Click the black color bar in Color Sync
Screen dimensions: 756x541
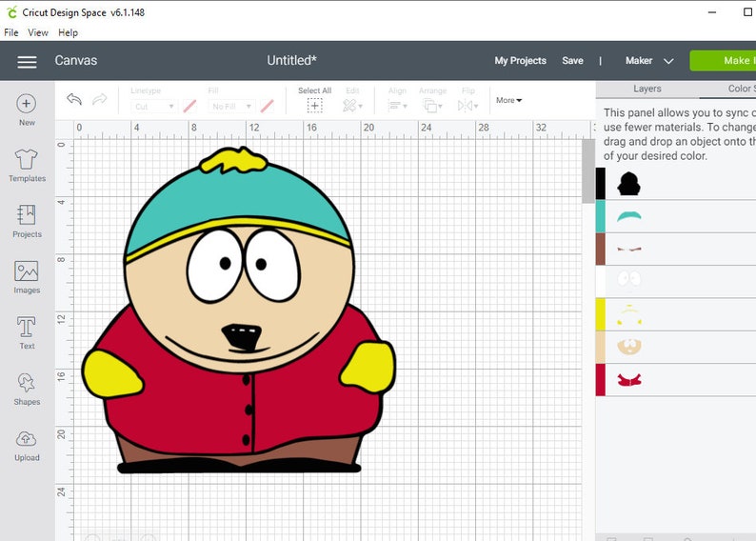pyautogui.click(x=600, y=184)
